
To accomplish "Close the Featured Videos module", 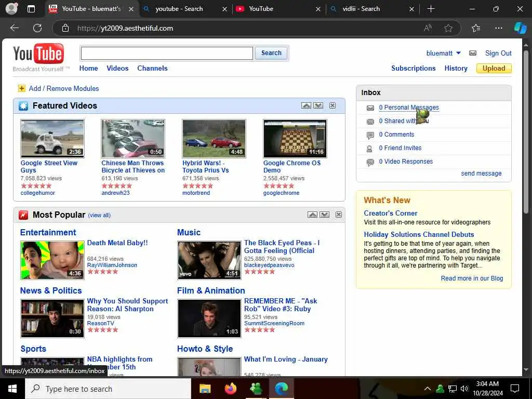I will tap(332, 105).
